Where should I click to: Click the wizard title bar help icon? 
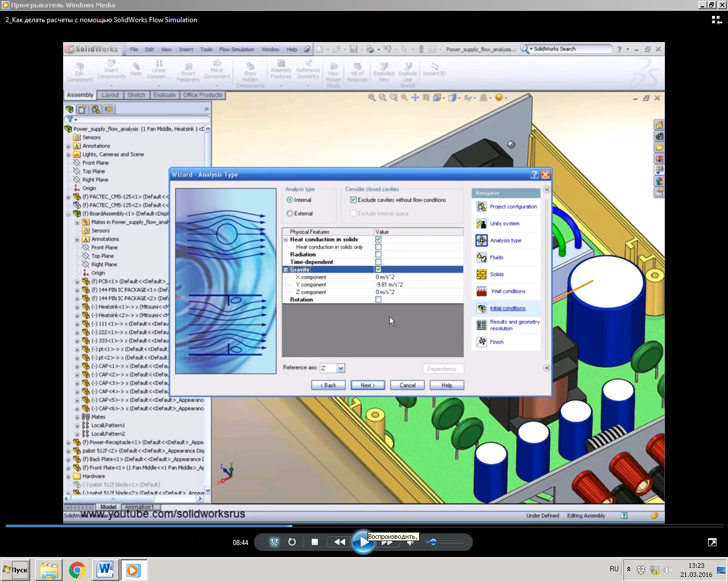(x=534, y=174)
